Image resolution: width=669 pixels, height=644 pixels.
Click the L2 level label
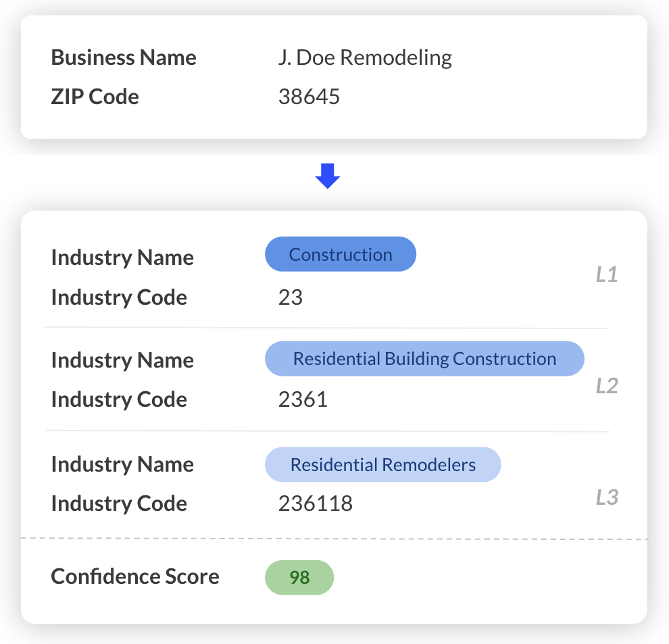coord(606,386)
